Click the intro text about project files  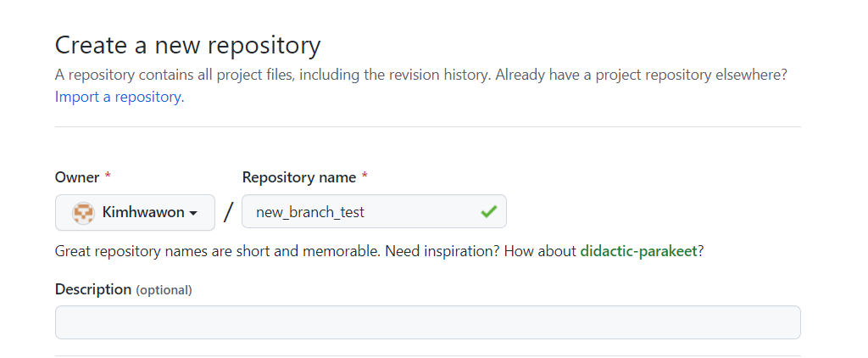click(420, 75)
